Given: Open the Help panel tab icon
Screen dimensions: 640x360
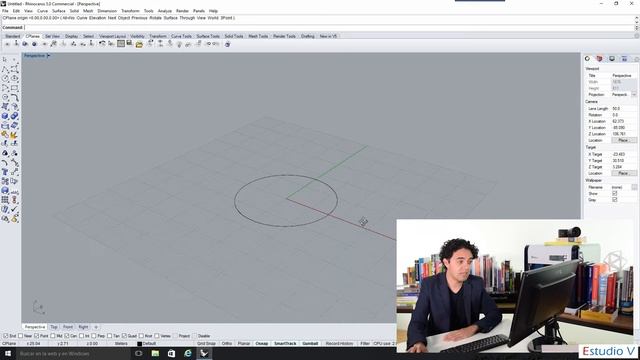Looking at the screenshot, I should click(624, 59).
